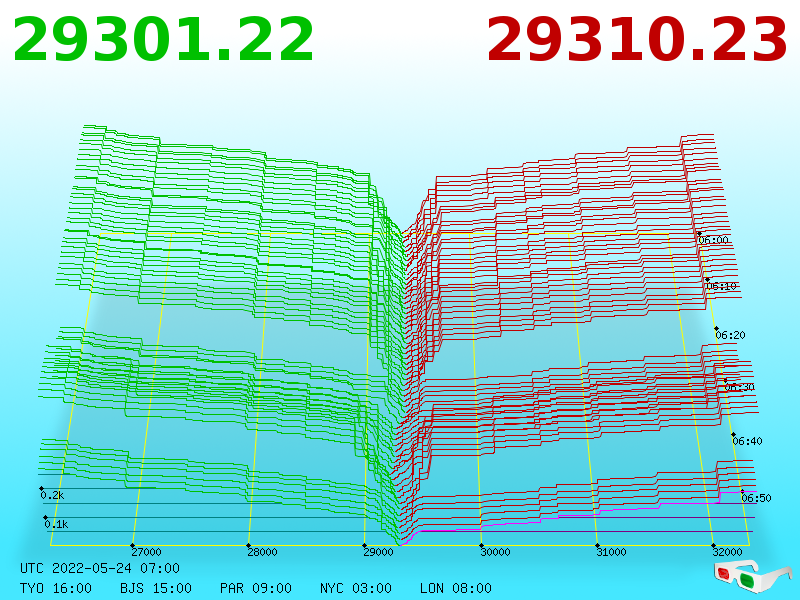Click the UTC 2022-05-24 07:00 timestamp
Image resolution: width=800 pixels, height=600 pixels.
(100, 568)
